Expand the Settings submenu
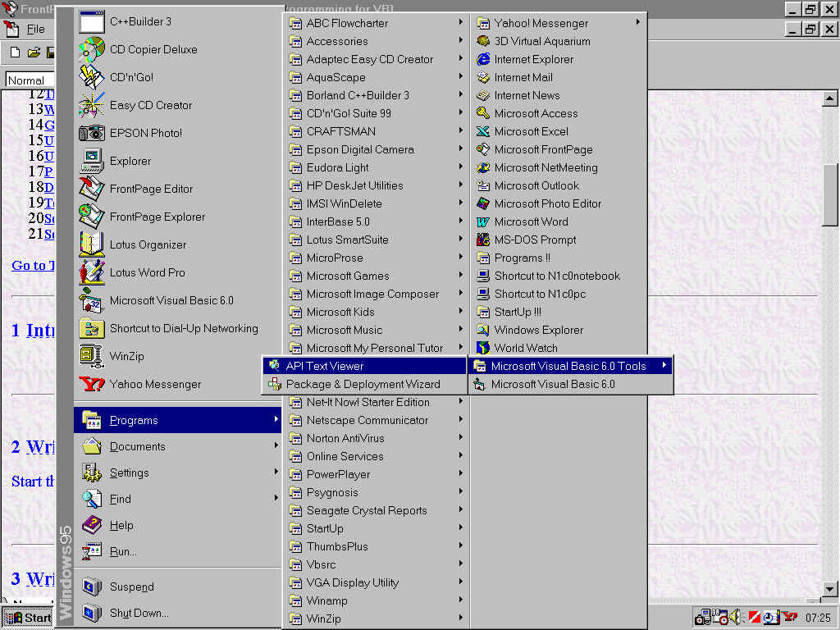Viewport: 840px width, 630px height. coord(178,472)
